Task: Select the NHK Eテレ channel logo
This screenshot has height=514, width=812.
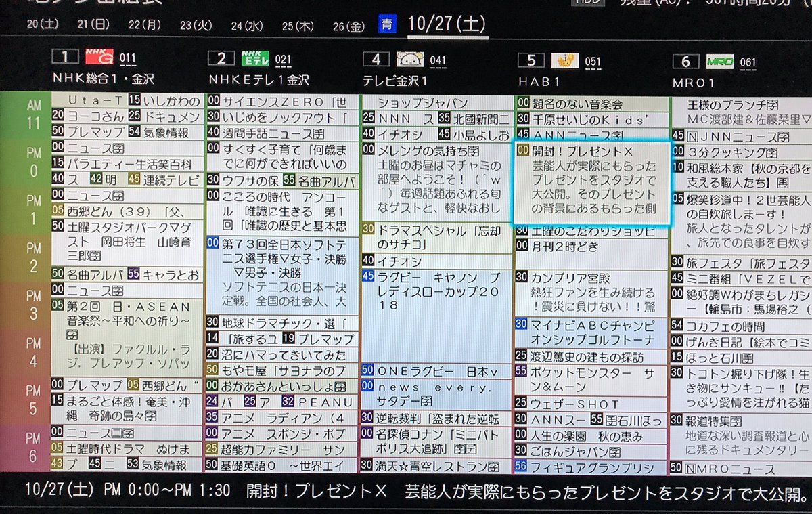Action: tap(254, 58)
